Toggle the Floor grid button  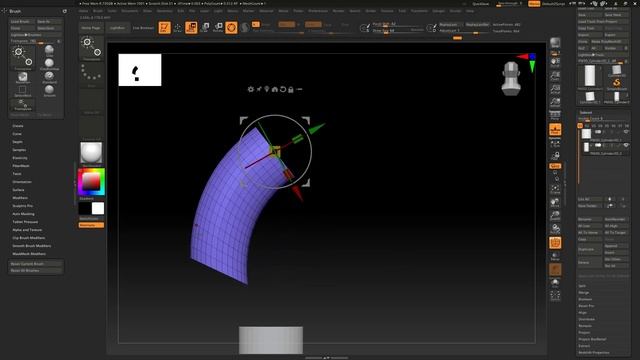555,130
